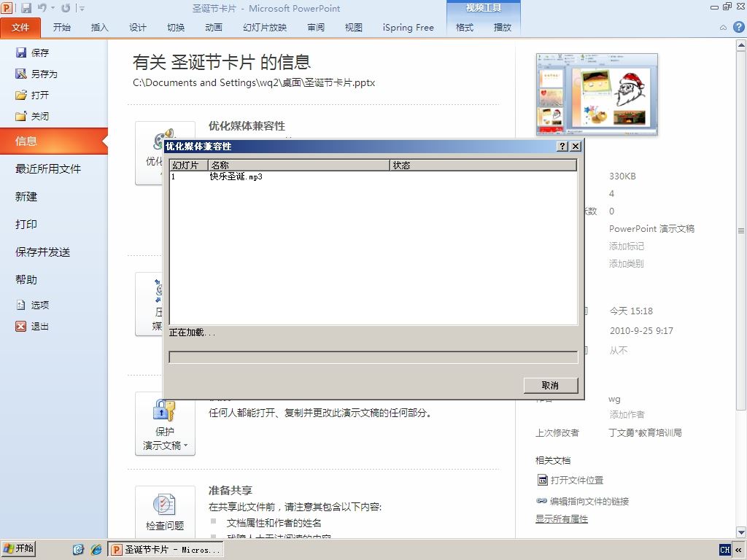Close the 优化媒体兼容性 dialog
The width and height of the screenshot is (747, 560).
[x=576, y=146]
